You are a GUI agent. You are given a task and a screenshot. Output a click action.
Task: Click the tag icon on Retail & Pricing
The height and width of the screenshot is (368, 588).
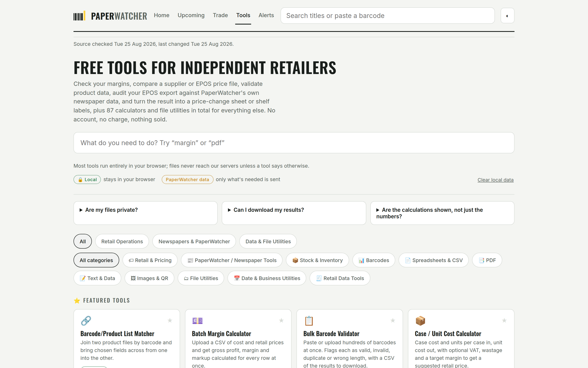tap(131, 260)
